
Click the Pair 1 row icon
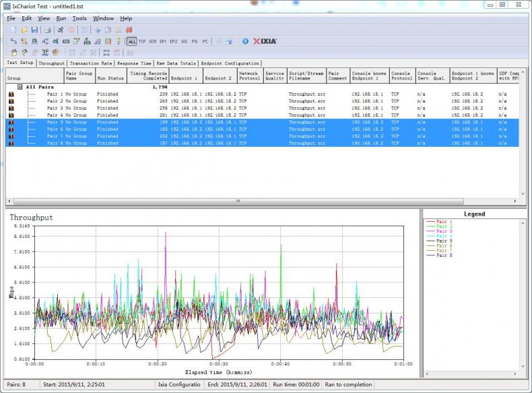point(11,94)
